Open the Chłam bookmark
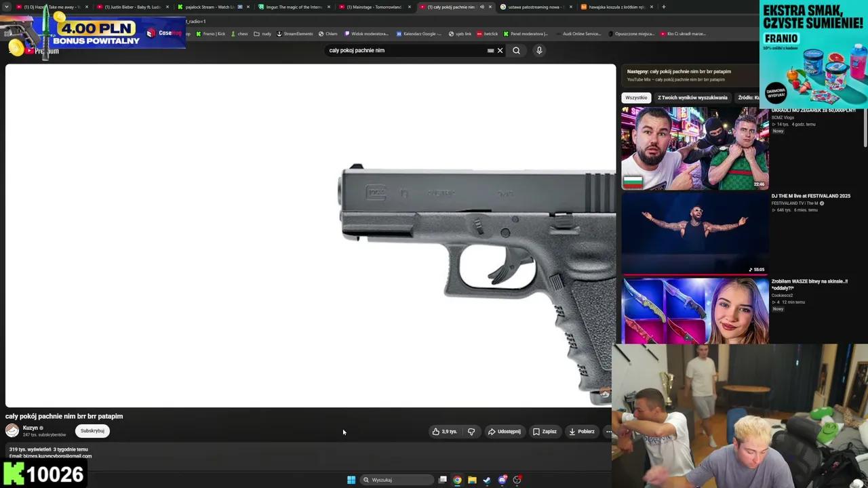868x488 pixels. (328, 34)
